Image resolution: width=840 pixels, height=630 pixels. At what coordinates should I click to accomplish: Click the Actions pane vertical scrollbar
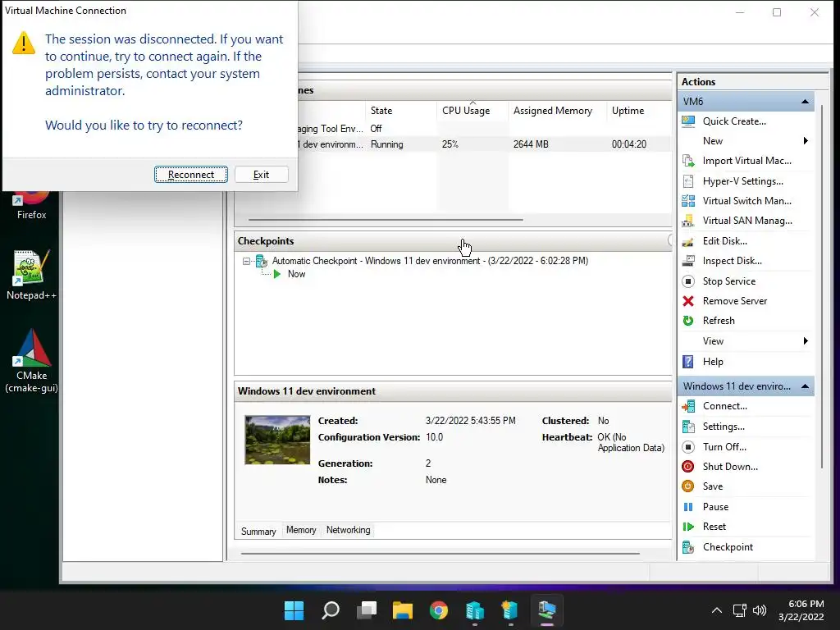[823, 286]
